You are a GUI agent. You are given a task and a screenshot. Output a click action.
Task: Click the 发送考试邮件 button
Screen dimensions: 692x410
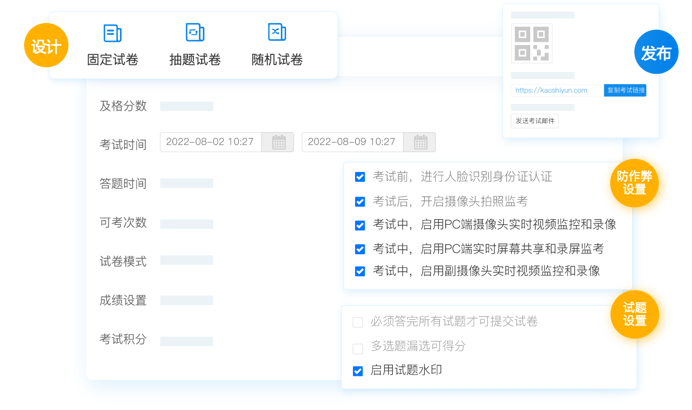coord(535,121)
